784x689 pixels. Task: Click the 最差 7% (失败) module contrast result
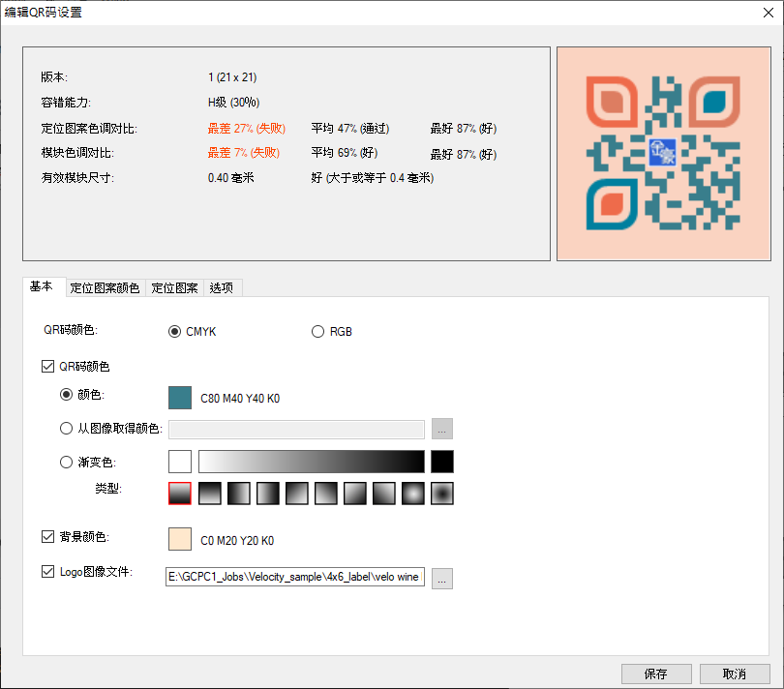(244, 153)
